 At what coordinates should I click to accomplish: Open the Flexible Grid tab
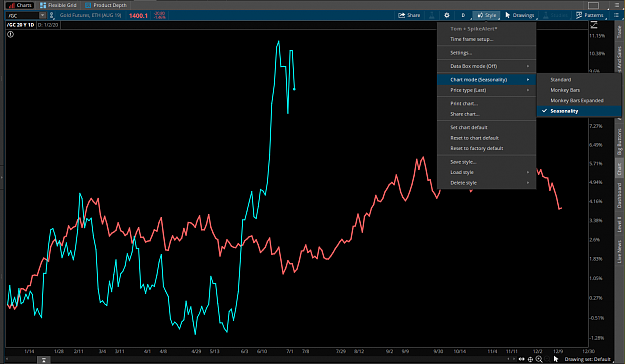click(58, 5)
